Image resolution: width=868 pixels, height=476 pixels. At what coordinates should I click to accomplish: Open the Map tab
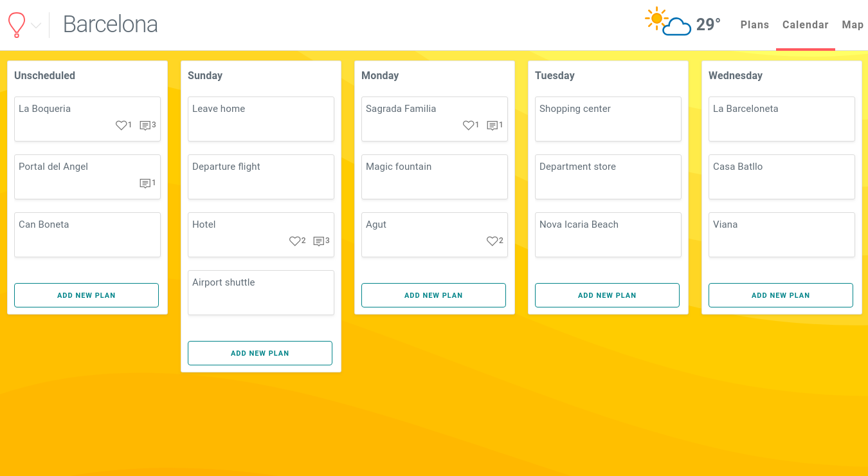tap(853, 25)
